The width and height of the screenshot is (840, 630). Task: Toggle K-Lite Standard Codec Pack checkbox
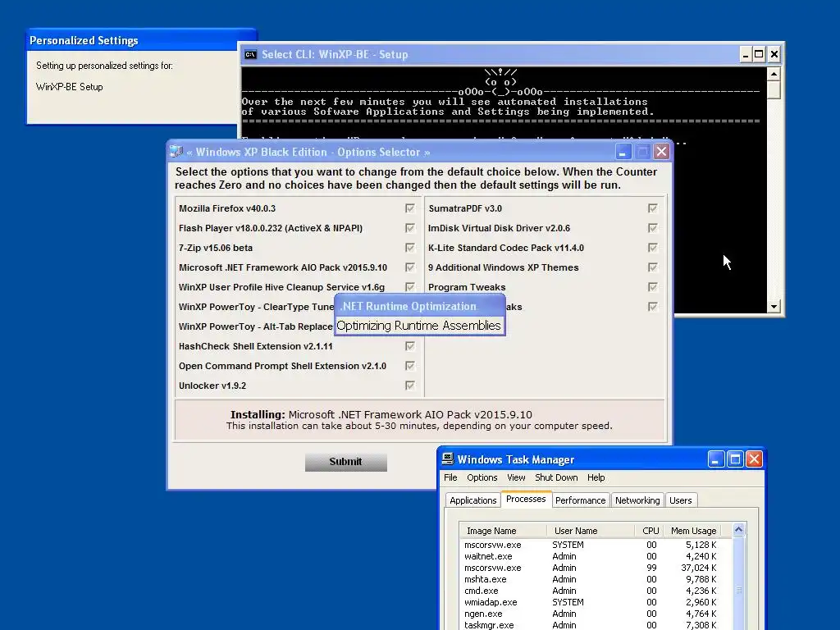pyautogui.click(x=652, y=248)
